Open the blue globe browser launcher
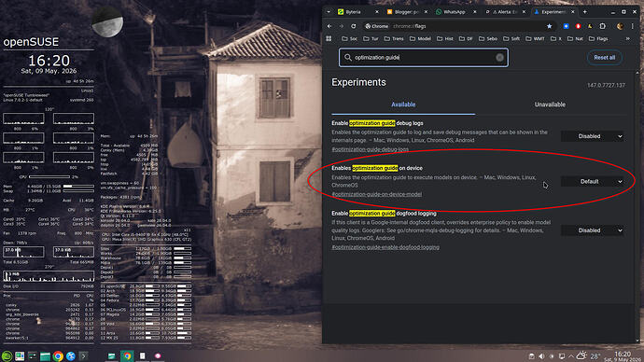The image size is (644, 362). click(71, 355)
